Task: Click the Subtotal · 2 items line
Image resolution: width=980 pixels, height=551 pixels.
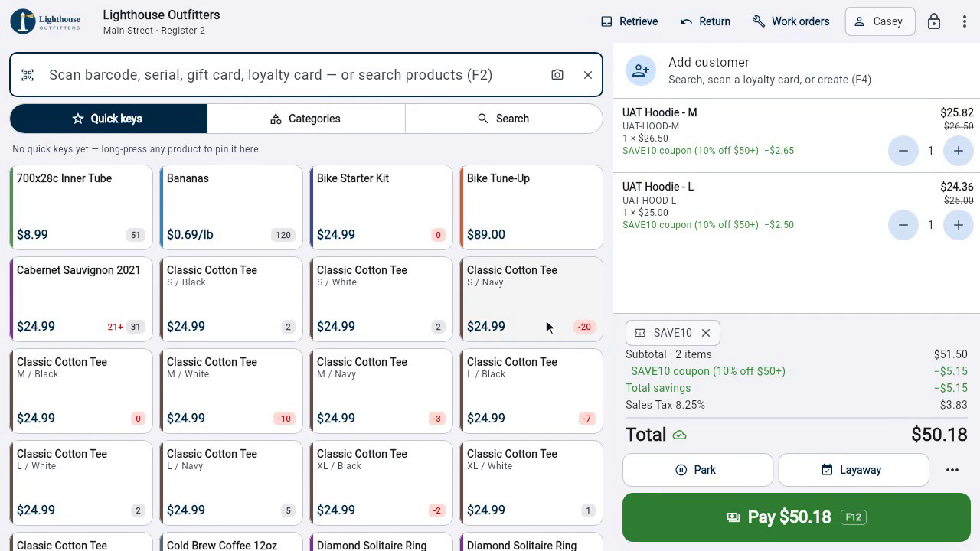Action: (796, 354)
